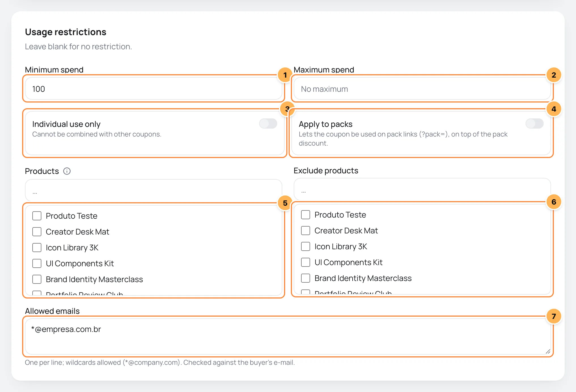Check Produto Teste under Exclude products

(306, 215)
